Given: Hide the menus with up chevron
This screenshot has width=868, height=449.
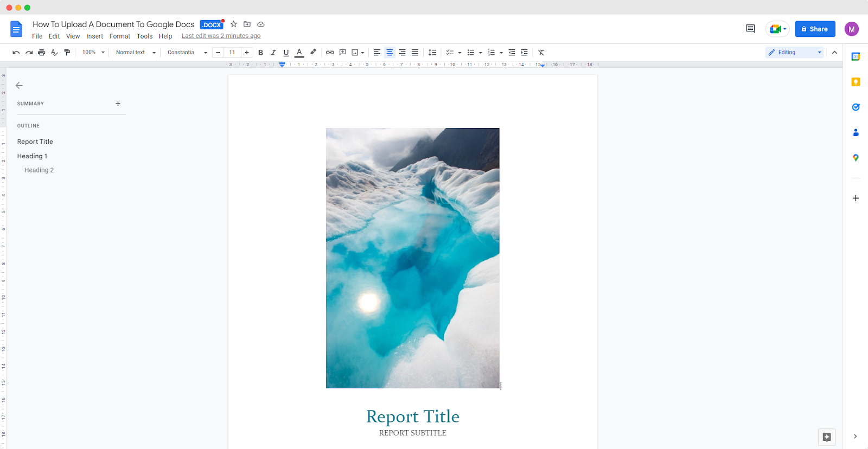Looking at the screenshot, I should (834, 53).
